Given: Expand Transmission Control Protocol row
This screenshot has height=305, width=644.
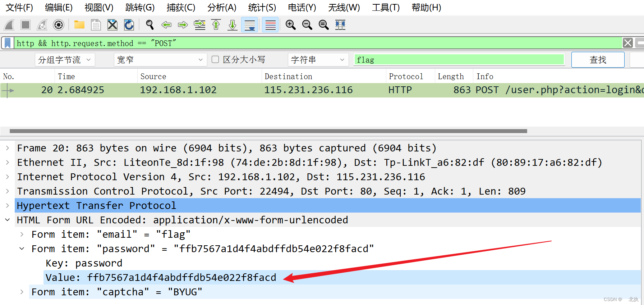Looking at the screenshot, I should pyautogui.click(x=8, y=191).
